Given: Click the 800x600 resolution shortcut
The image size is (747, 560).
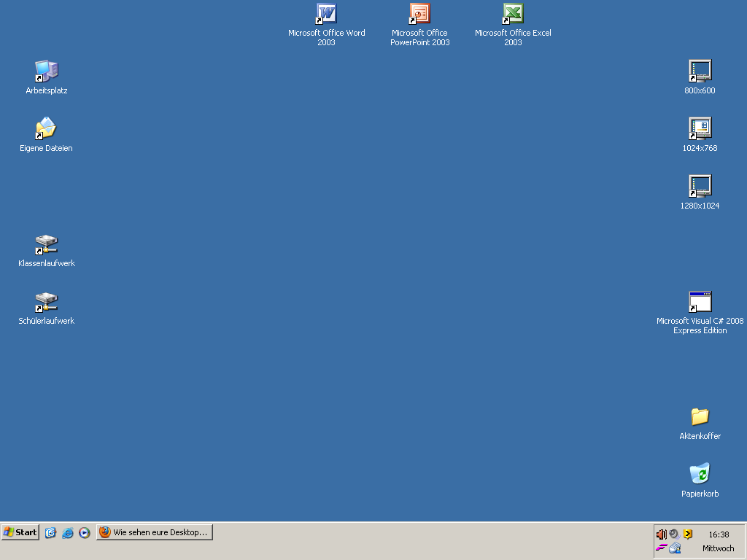Looking at the screenshot, I should click(x=700, y=71).
